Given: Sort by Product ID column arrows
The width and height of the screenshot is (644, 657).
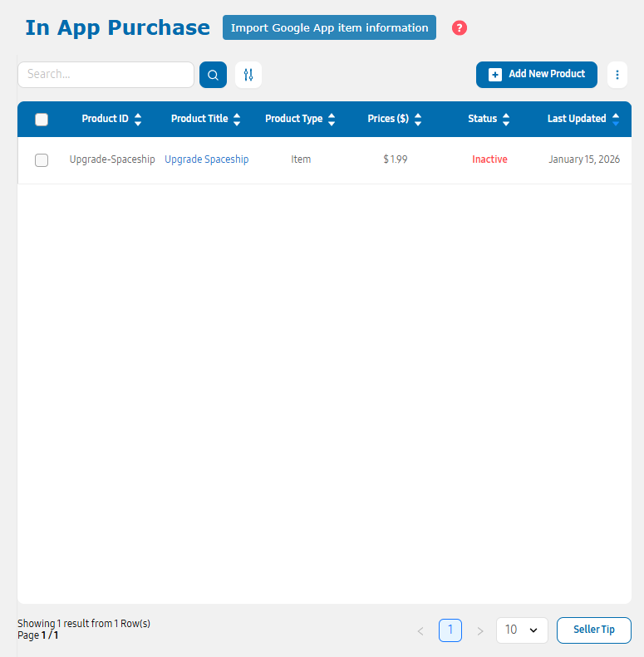Looking at the screenshot, I should point(138,120).
